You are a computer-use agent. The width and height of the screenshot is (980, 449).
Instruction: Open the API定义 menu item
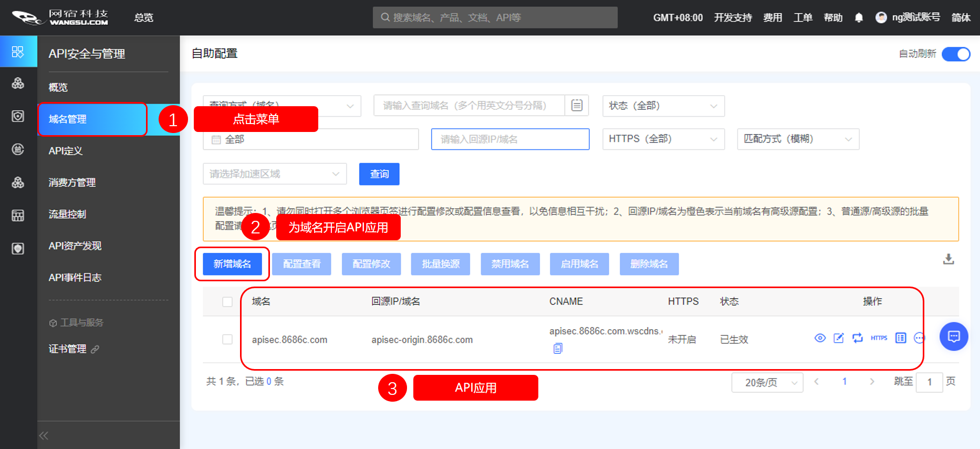pos(66,151)
